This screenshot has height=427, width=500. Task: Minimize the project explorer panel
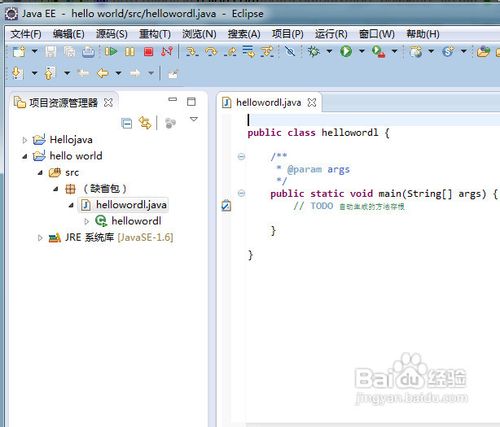(x=173, y=99)
